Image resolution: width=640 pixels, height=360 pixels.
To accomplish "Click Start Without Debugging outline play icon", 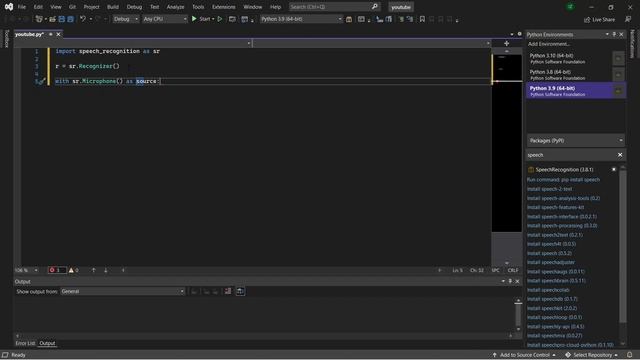I will point(220,19).
